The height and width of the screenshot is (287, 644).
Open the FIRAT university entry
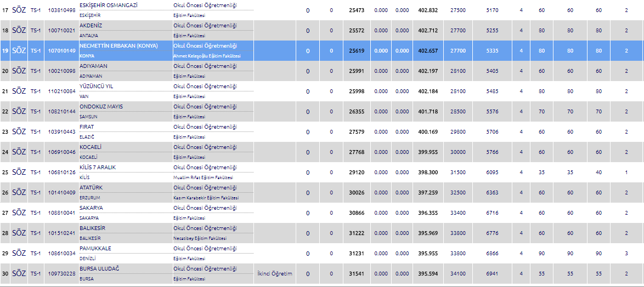click(87, 127)
